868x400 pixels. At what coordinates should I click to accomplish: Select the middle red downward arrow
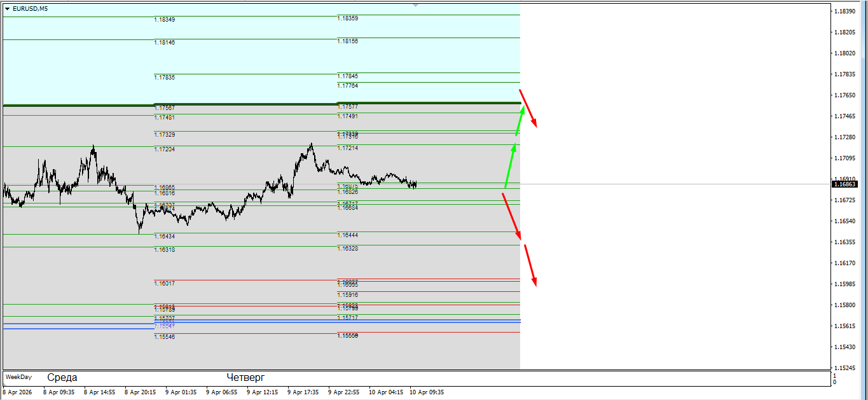click(512, 217)
